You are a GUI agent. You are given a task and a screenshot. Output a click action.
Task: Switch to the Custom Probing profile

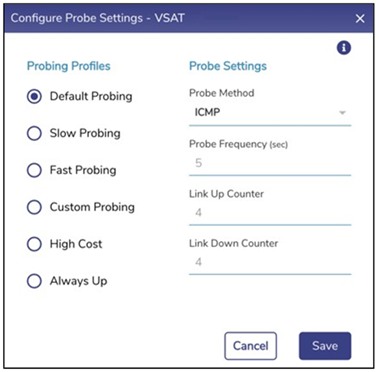click(x=34, y=207)
